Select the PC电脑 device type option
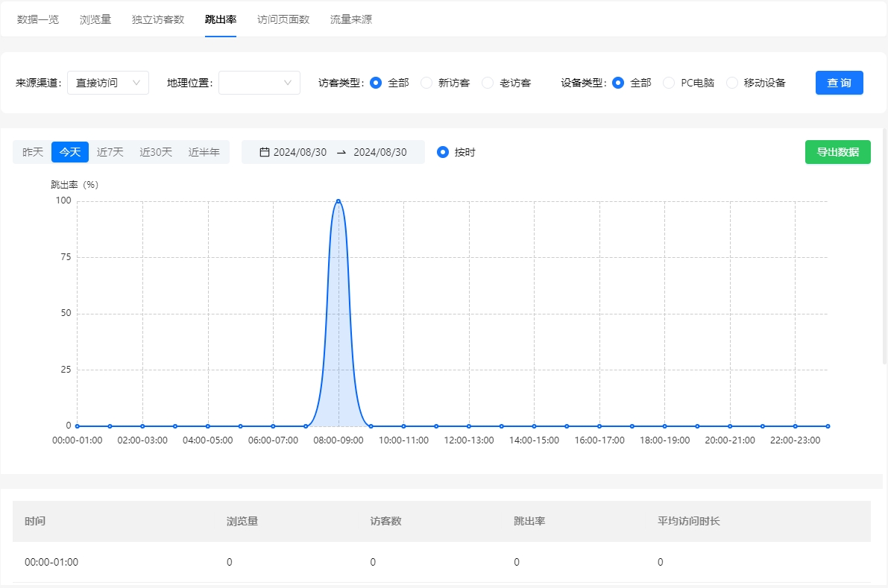 [x=668, y=83]
